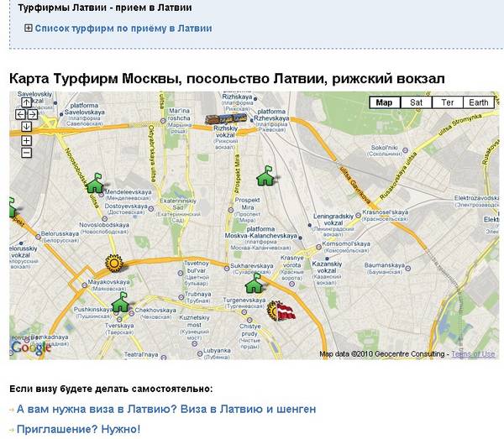This screenshot has height=439, width=504.
Task: Click green house marker near Sukharevskaya
Action: point(254,283)
